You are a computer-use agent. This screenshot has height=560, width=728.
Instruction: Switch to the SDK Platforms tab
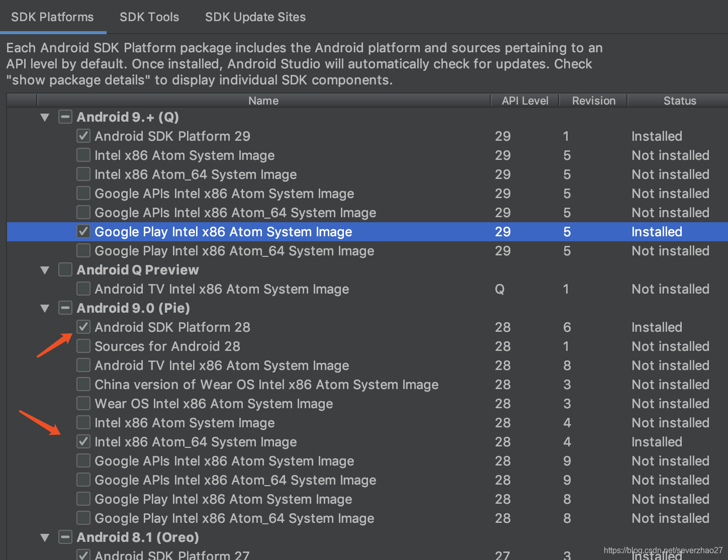click(52, 17)
